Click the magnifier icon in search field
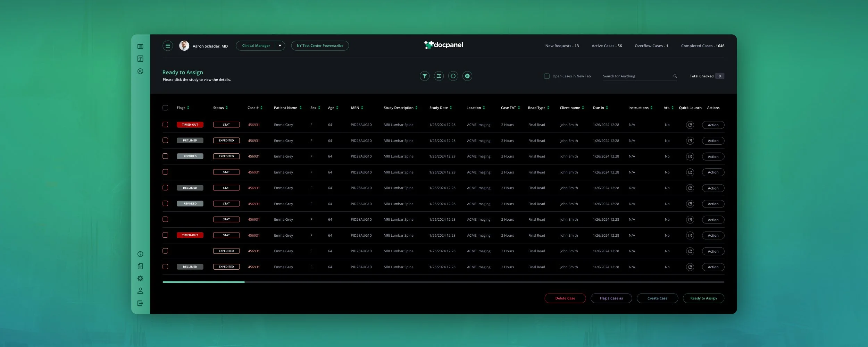 (675, 76)
